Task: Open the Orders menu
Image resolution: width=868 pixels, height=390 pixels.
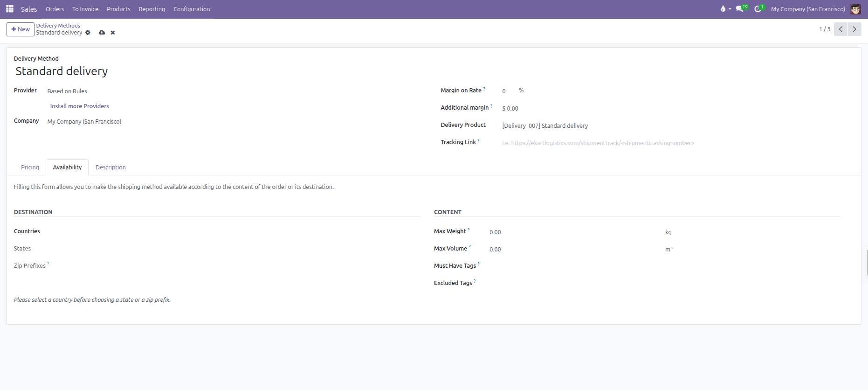Action: (55, 9)
